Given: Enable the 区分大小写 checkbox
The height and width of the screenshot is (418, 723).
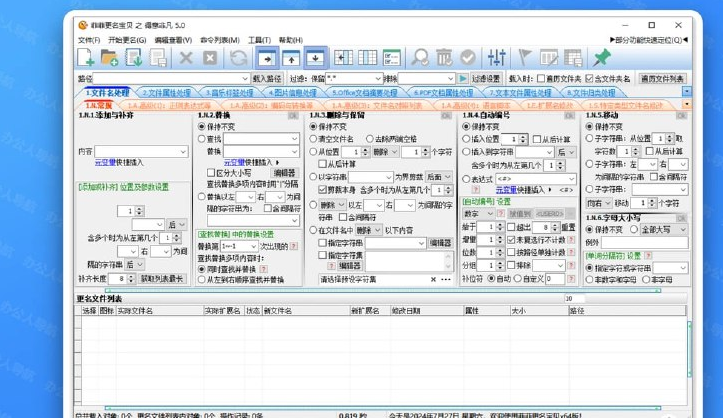Looking at the screenshot, I should coord(211,173).
